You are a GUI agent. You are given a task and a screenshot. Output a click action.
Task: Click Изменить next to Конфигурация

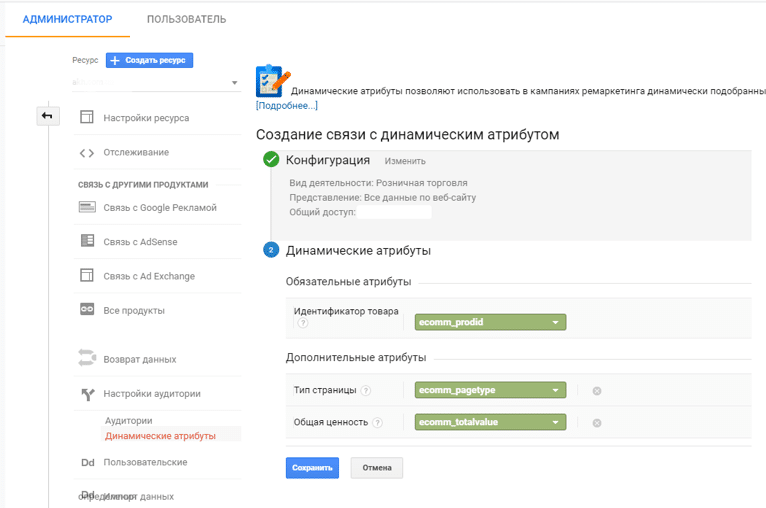(405, 161)
